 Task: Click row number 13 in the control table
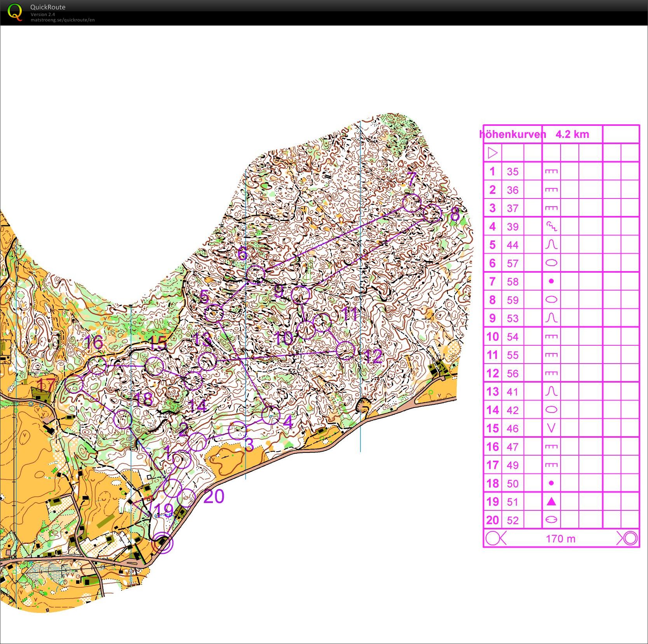493,392
